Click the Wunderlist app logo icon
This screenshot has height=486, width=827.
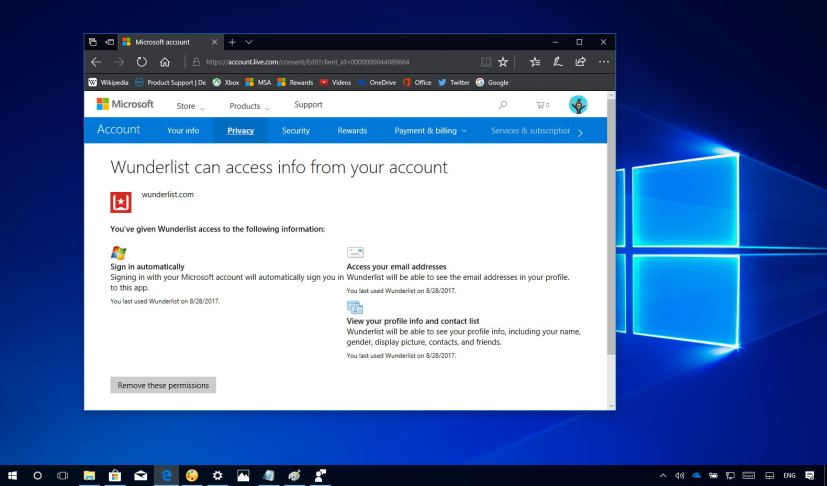(121, 202)
